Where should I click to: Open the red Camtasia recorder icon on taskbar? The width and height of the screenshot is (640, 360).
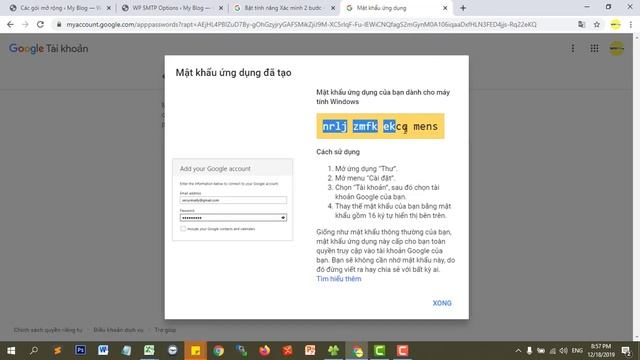402,351
